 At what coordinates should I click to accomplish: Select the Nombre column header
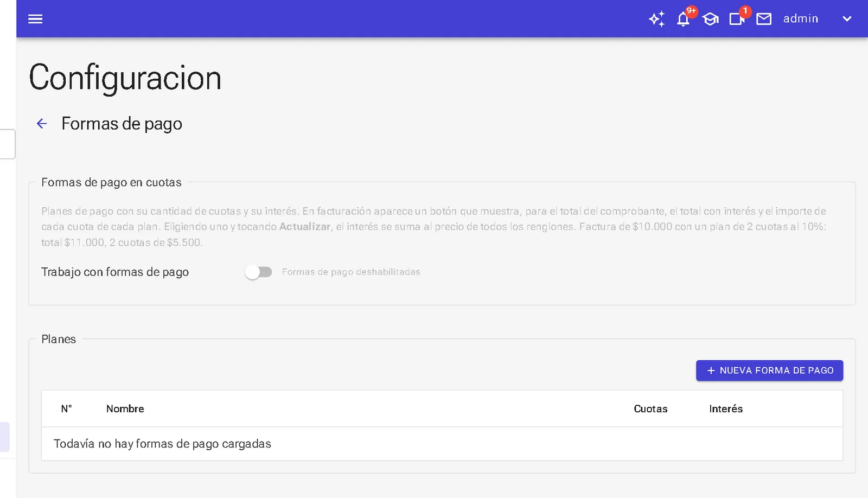[x=125, y=409]
